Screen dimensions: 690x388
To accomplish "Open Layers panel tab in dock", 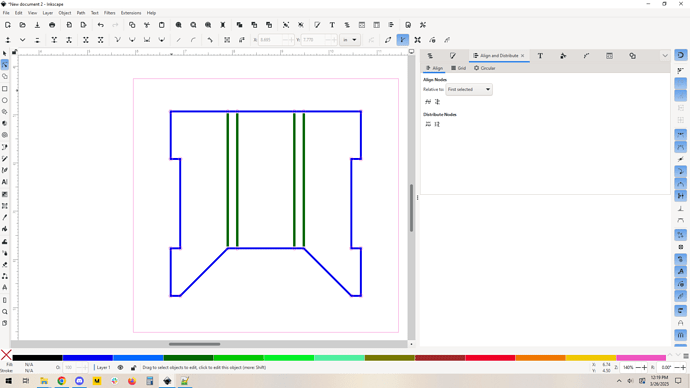I will pos(430,56).
